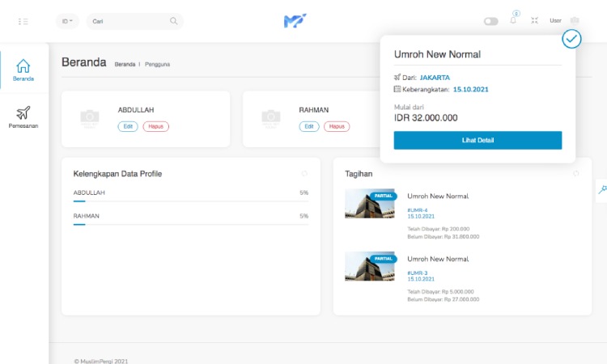Click the checkmark circle on Umroh popup
Screen dimensions: 607x364
(x=571, y=39)
